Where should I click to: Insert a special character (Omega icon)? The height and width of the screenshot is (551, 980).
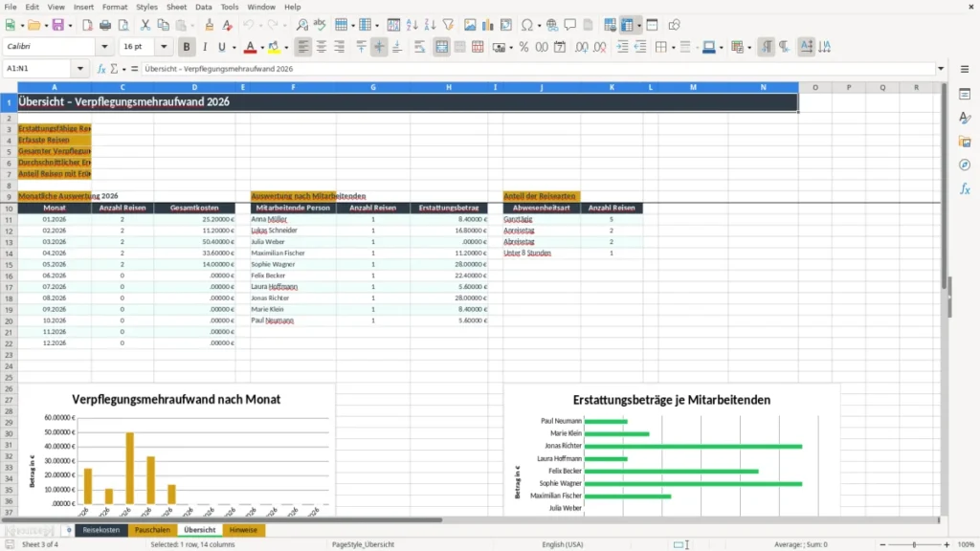tap(527, 25)
